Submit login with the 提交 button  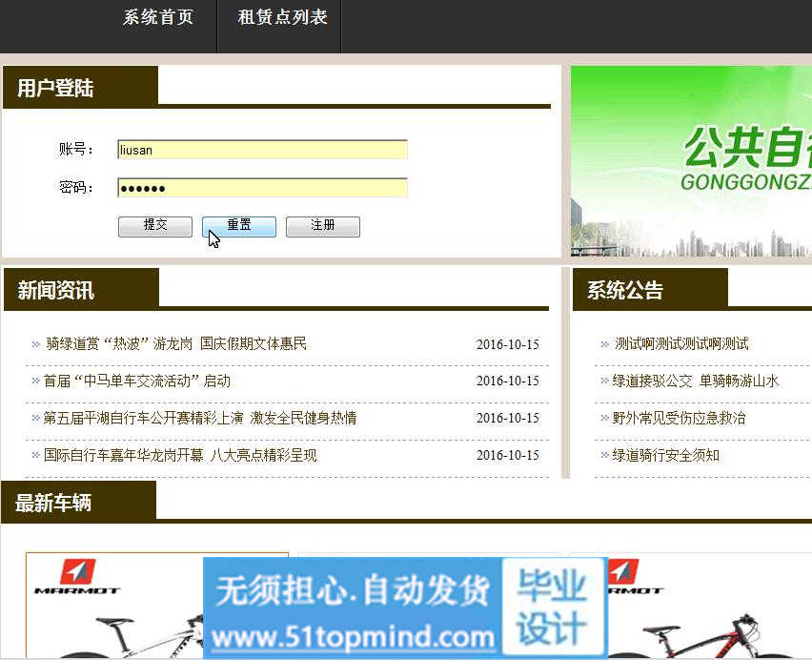[x=155, y=226]
